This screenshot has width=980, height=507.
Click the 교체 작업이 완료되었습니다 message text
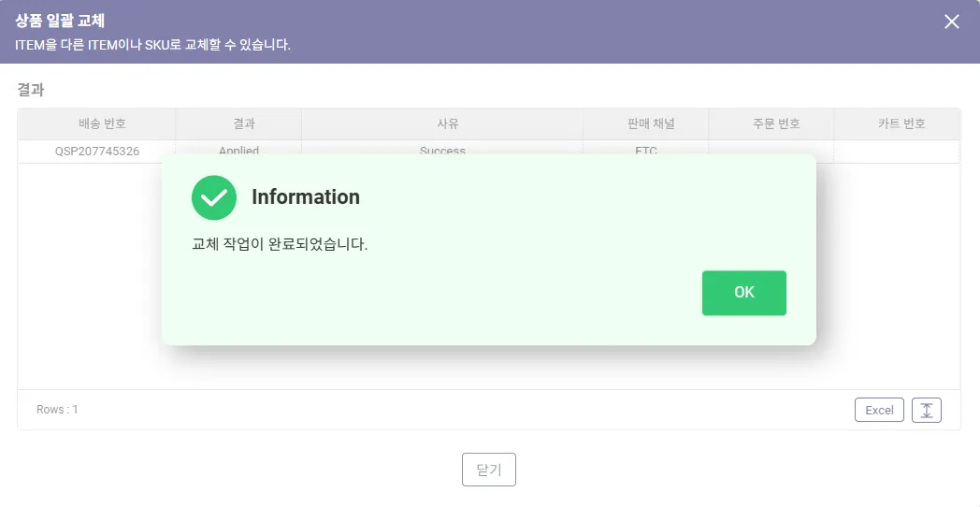click(x=280, y=244)
